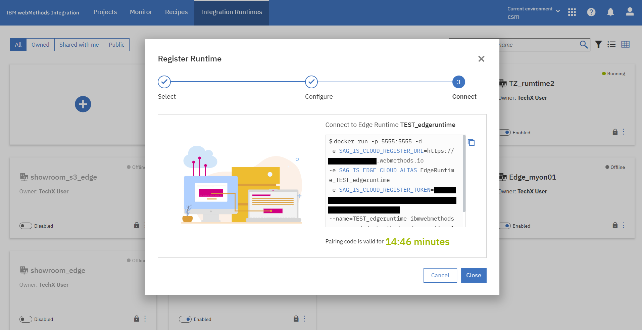The height and width of the screenshot is (330, 644).
Task: Open the Recipes menu
Action: point(177,12)
